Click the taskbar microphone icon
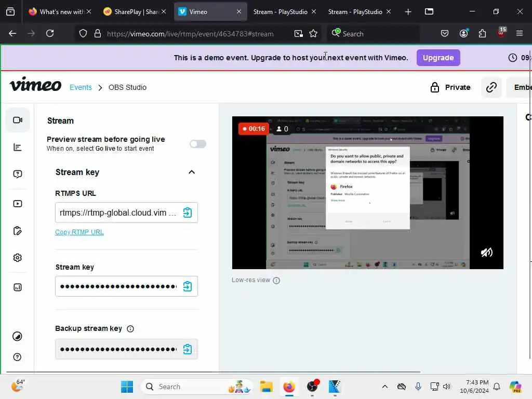Viewport: 532px width, 399px height. (418, 387)
